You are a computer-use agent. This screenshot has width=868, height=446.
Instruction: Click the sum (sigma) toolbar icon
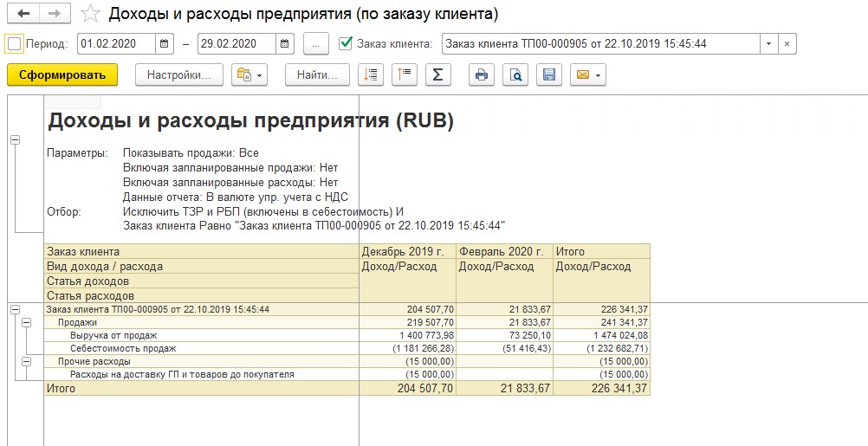coord(437,75)
